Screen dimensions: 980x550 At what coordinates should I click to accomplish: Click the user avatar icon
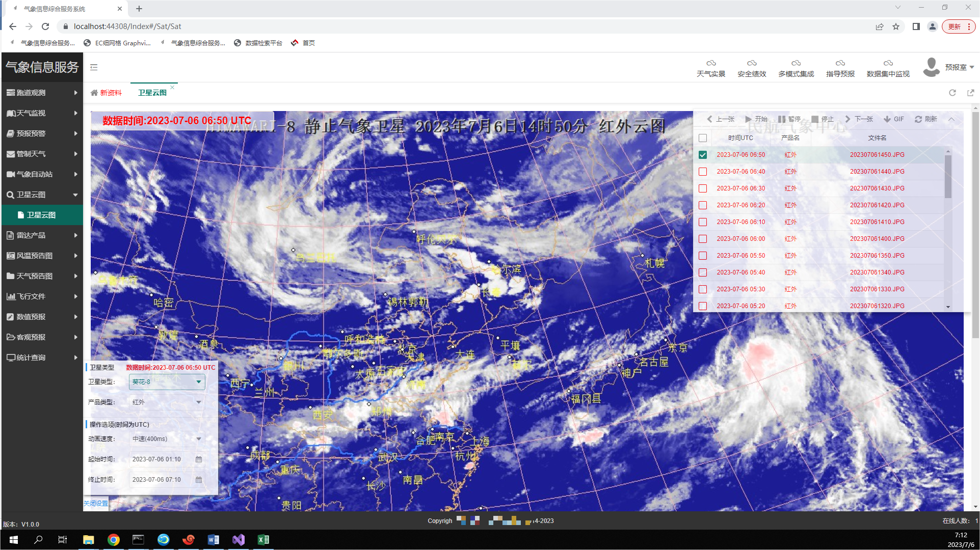tap(932, 67)
